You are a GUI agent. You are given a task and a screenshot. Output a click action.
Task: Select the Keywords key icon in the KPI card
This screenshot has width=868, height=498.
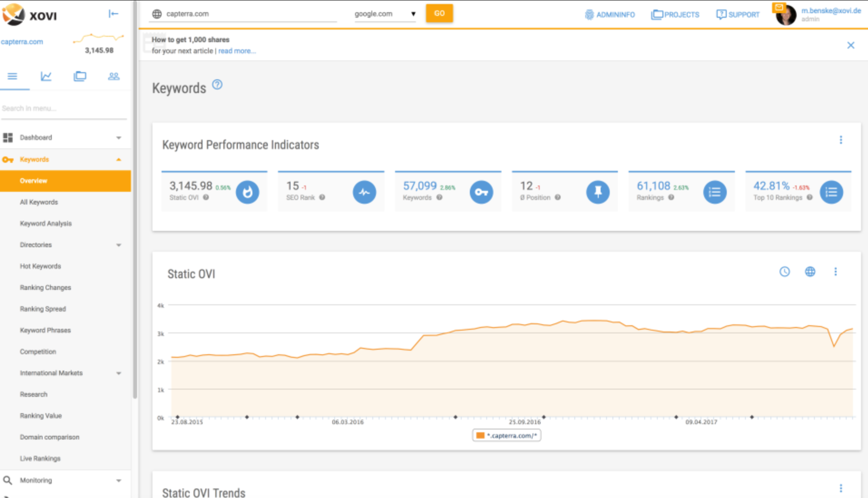pyautogui.click(x=482, y=192)
